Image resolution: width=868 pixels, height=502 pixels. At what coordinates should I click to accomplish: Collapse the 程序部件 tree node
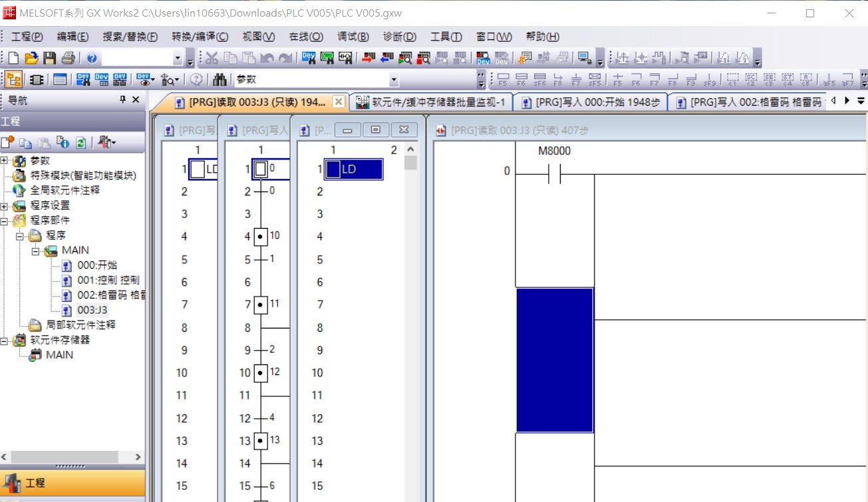tap(5, 220)
